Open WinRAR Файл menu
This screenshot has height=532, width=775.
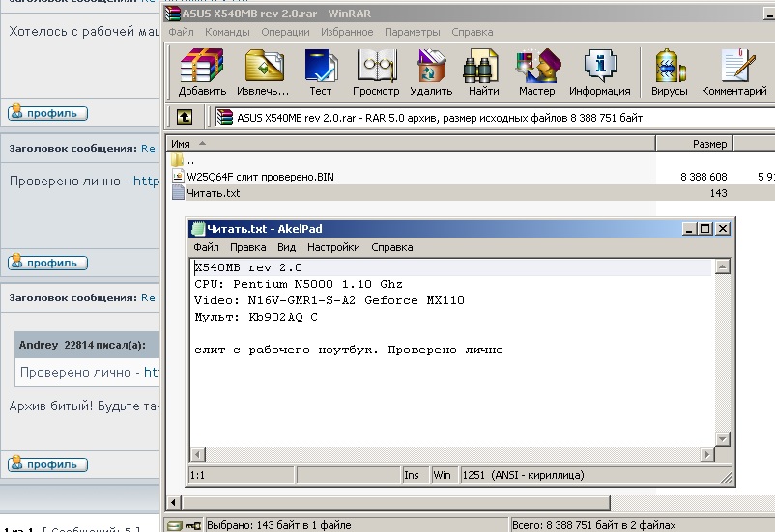[181, 32]
